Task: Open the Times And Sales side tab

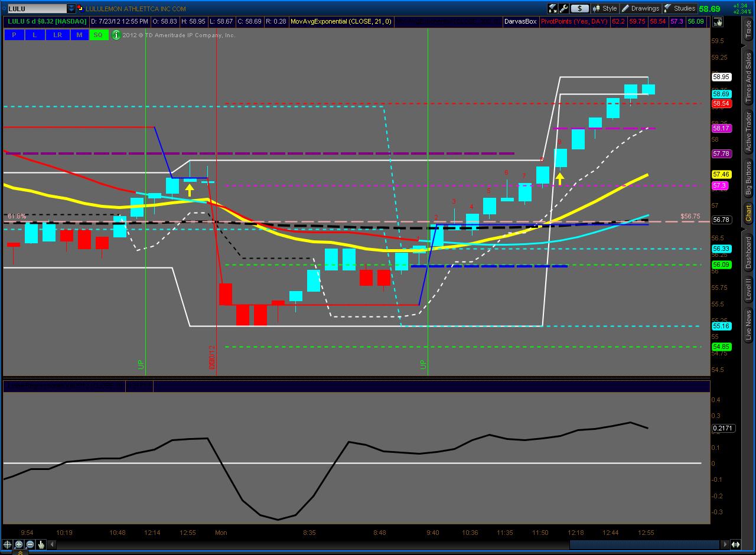Action: (748, 77)
